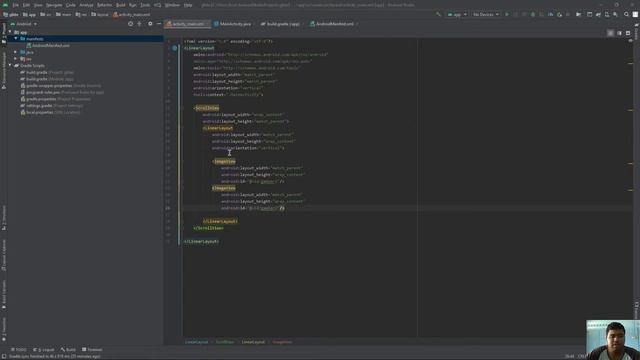Viewport: 640px width, 360px height.
Task: Open gradle-wrapper.properties in tree
Action: click(x=60, y=86)
